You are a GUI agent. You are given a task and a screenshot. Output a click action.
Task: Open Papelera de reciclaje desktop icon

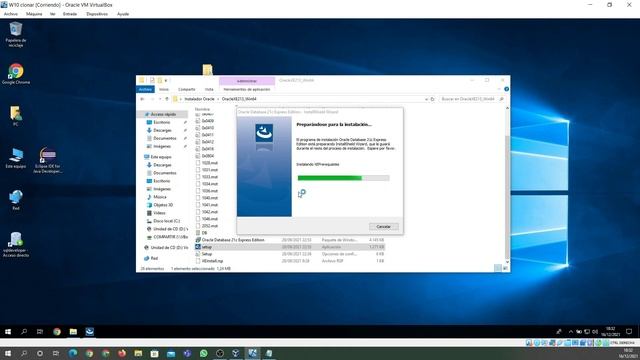pos(16,34)
